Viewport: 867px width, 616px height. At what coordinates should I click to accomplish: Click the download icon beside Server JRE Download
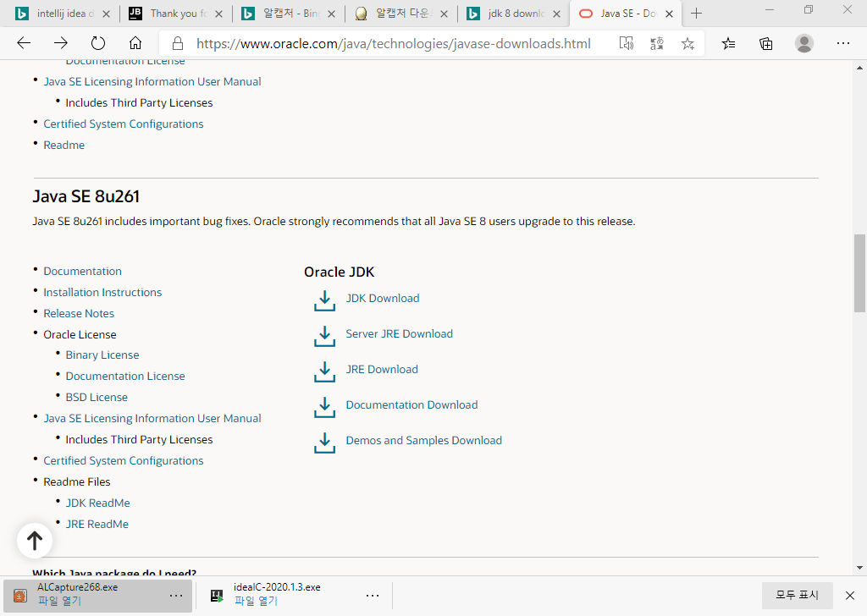click(324, 337)
